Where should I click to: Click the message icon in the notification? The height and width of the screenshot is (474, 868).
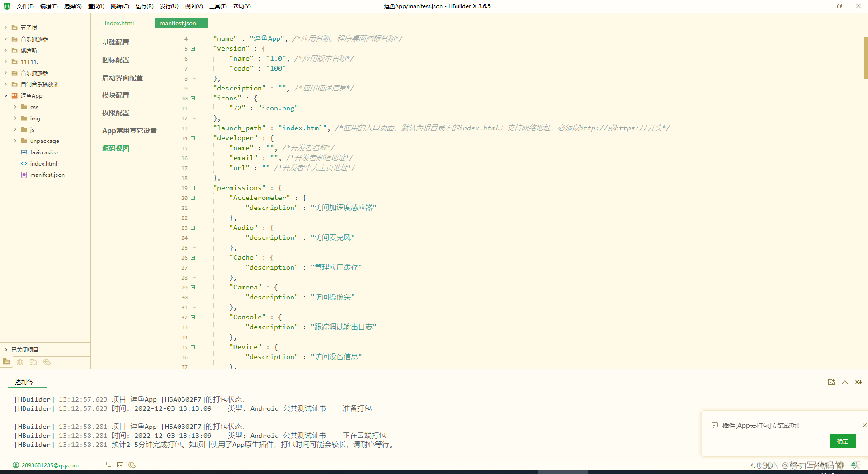click(715, 425)
